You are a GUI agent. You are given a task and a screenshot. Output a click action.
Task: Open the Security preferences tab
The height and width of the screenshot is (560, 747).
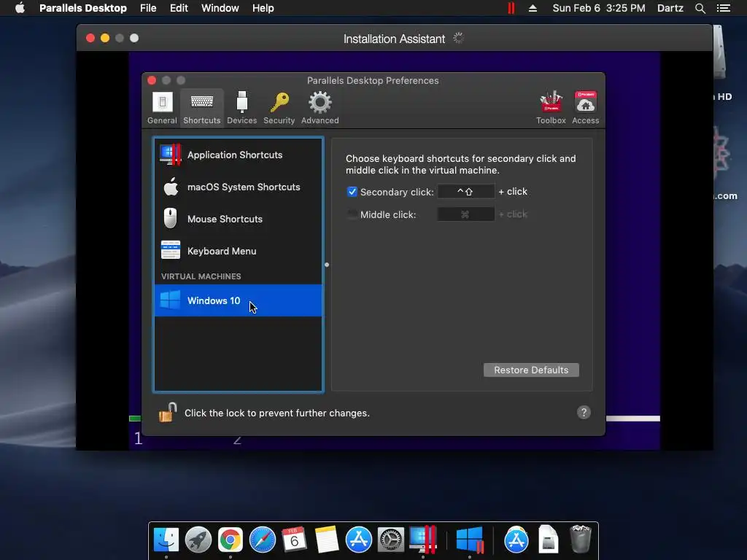pyautogui.click(x=279, y=108)
